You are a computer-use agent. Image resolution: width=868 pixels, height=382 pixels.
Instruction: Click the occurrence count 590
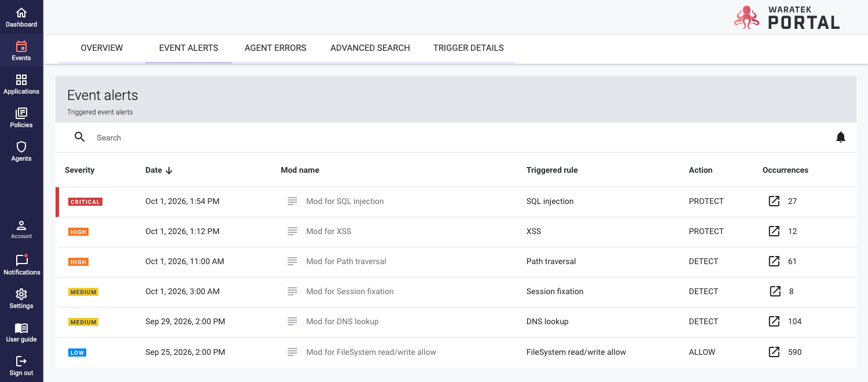coord(795,352)
